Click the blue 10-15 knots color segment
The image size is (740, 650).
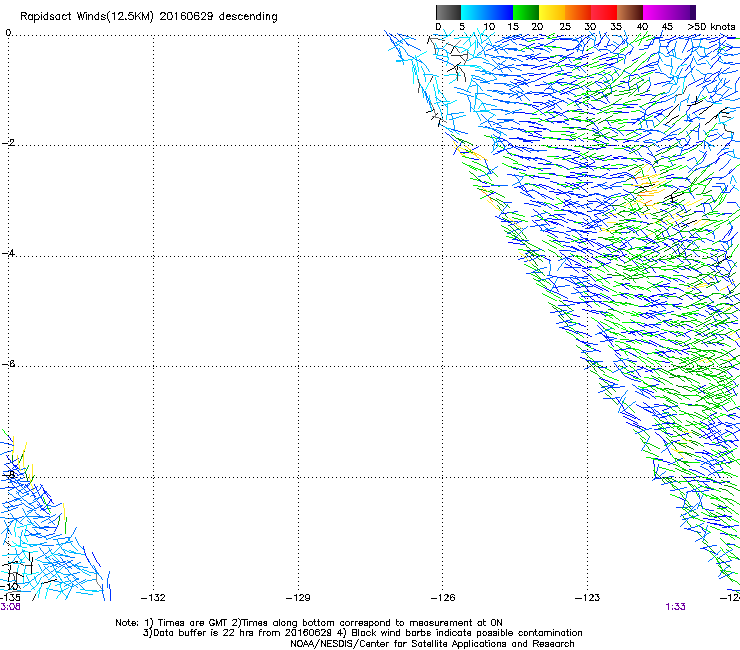click(500, 12)
